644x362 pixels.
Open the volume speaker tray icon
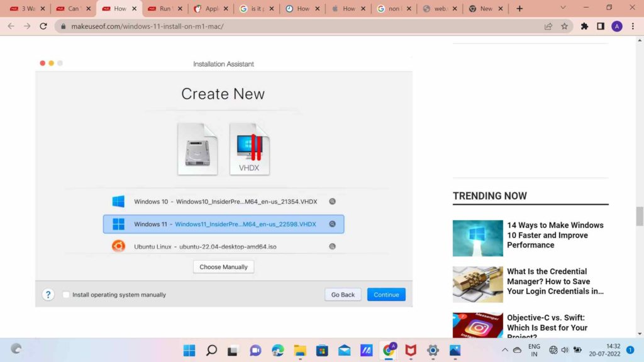point(565,350)
